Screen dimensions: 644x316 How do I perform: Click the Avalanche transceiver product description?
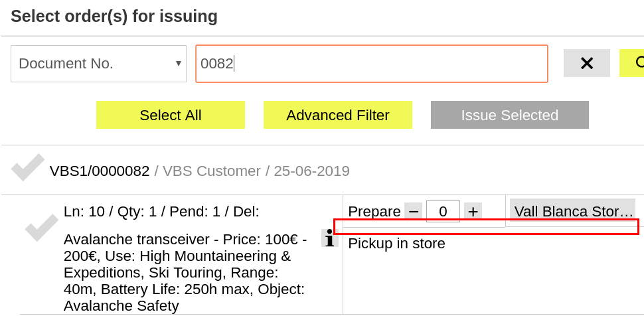click(185, 272)
